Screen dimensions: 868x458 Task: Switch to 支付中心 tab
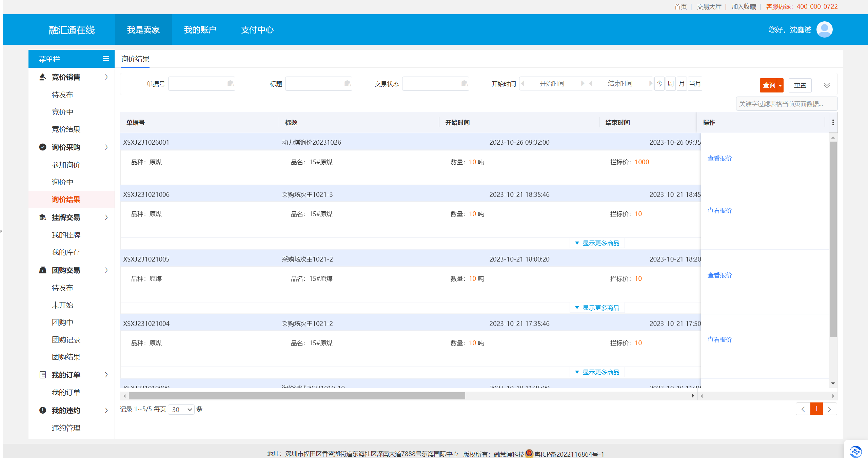[x=257, y=30]
